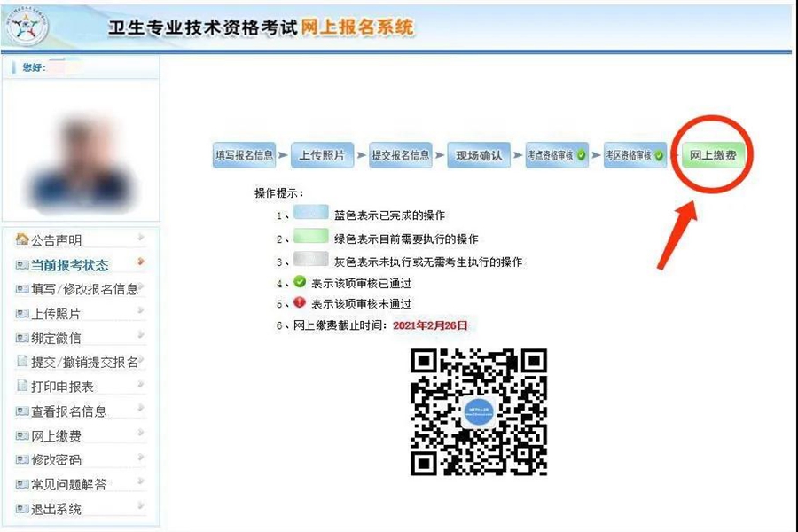Click the green checkmark on 考点资格审核 step
798x532 pixels.
(x=581, y=155)
